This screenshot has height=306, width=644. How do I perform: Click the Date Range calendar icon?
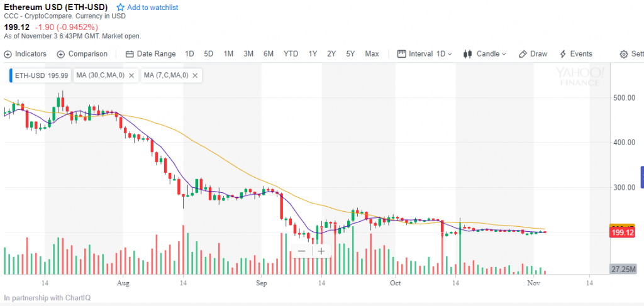coord(130,54)
